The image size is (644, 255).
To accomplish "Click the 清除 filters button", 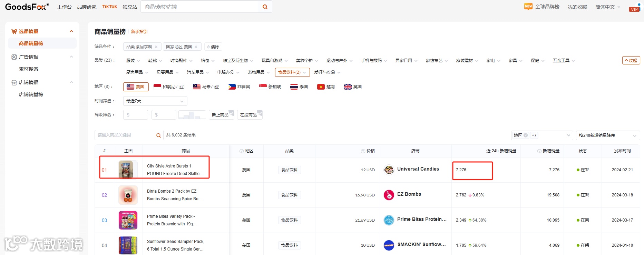I will (213, 47).
